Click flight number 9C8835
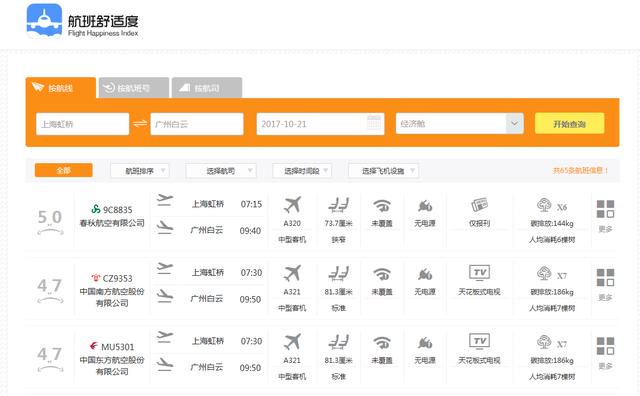Viewport: 640px width, 396px height. [118, 210]
